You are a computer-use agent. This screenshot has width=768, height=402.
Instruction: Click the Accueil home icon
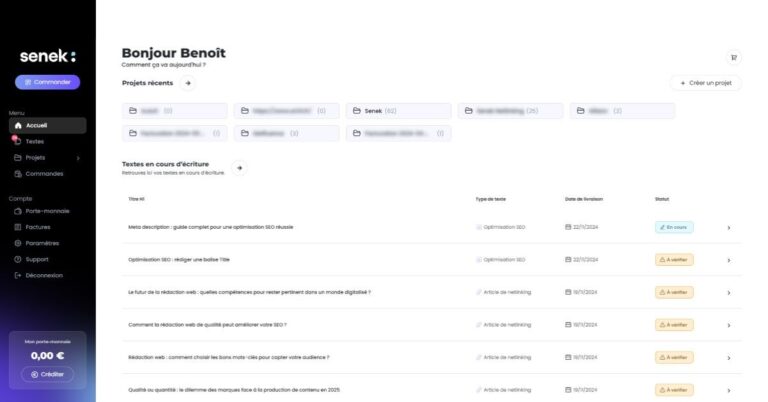pos(18,125)
